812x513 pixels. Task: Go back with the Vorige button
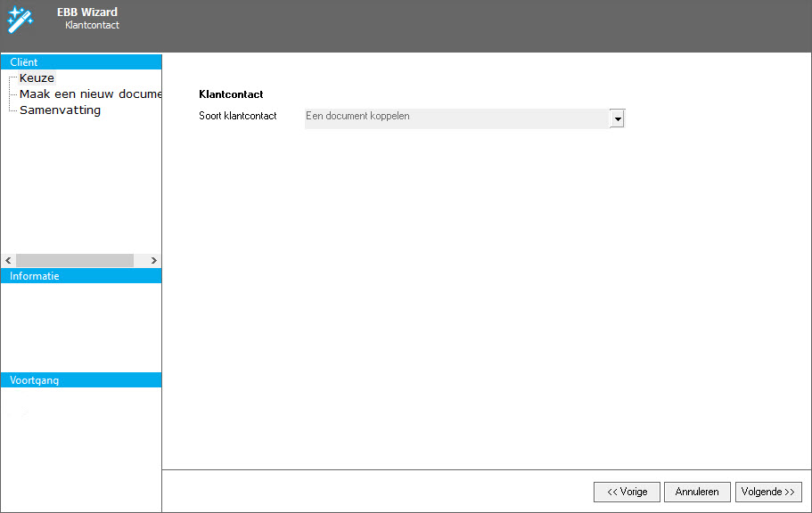coord(627,492)
